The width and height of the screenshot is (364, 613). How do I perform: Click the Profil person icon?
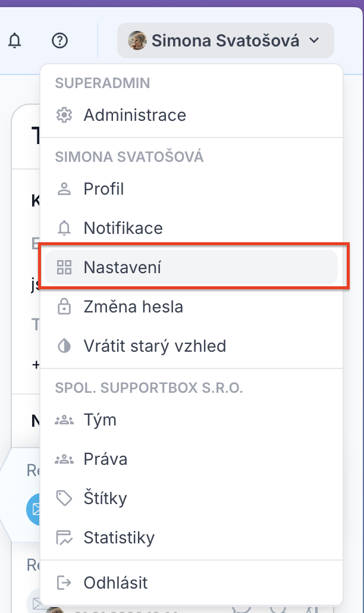pos(64,189)
